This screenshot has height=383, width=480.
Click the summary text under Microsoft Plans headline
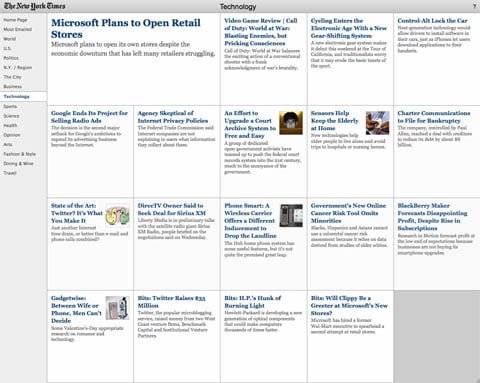click(x=133, y=49)
